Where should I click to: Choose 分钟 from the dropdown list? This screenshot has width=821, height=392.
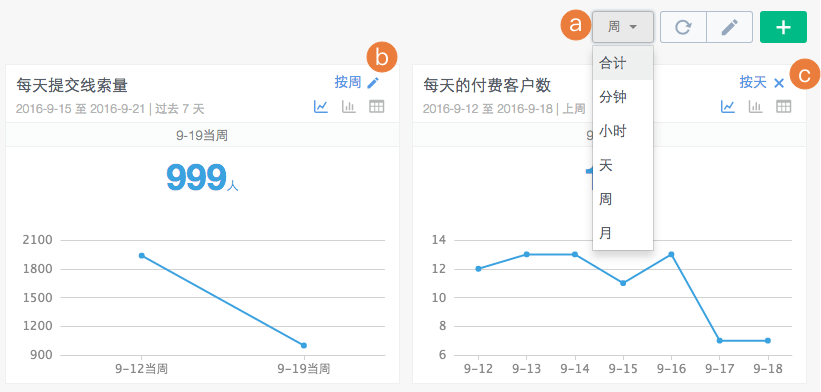click(x=623, y=97)
